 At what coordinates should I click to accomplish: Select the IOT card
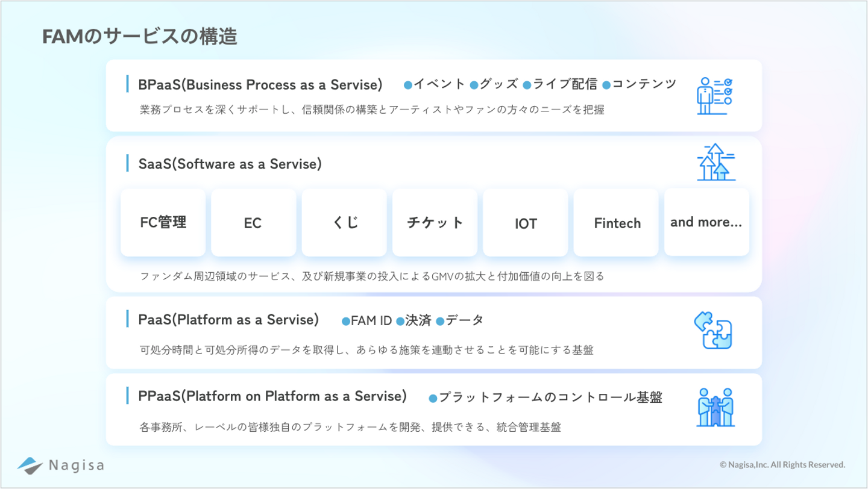(x=526, y=223)
